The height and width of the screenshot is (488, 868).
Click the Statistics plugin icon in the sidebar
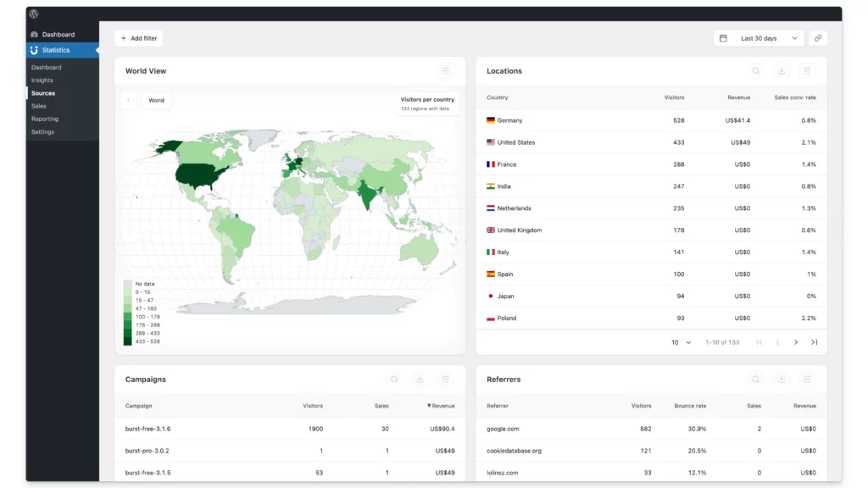point(34,49)
